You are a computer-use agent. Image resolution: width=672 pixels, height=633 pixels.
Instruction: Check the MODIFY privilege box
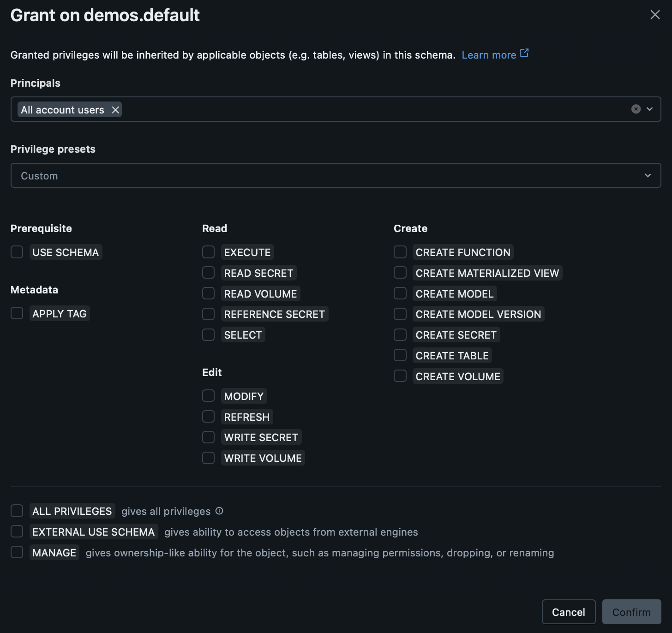[209, 396]
